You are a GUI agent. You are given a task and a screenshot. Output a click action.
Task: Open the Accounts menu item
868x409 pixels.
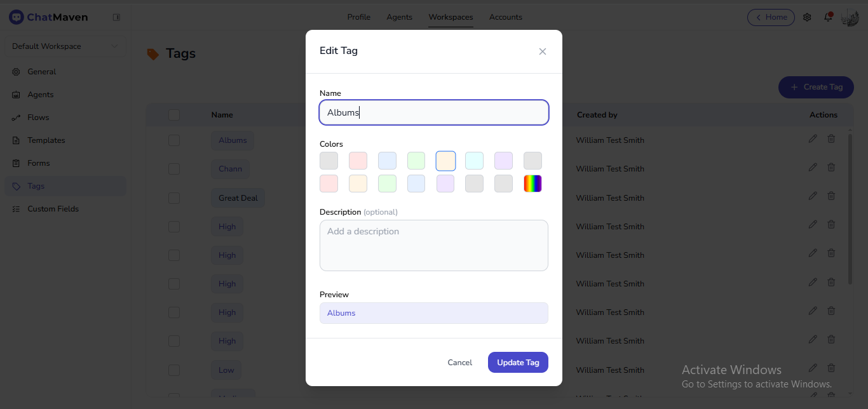[505, 17]
